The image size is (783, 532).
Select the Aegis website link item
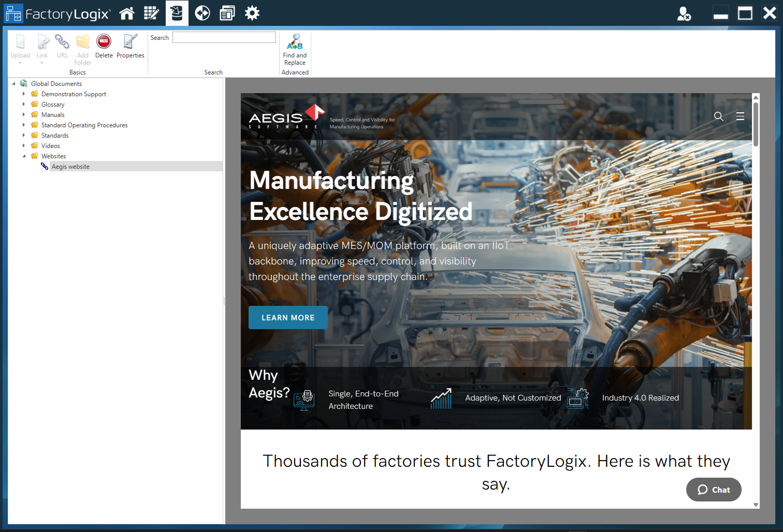click(70, 166)
